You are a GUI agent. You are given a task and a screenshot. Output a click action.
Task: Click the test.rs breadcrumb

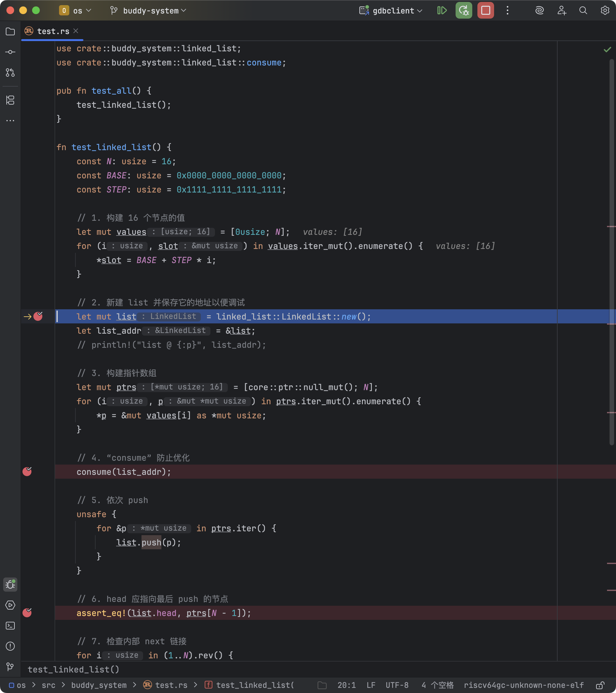pos(166,685)
